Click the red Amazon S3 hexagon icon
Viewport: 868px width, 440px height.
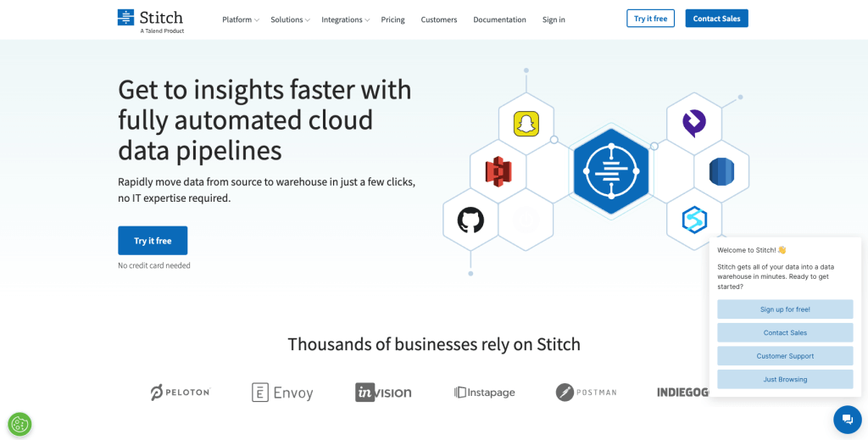pyautogui.click(x=498, y=170)
